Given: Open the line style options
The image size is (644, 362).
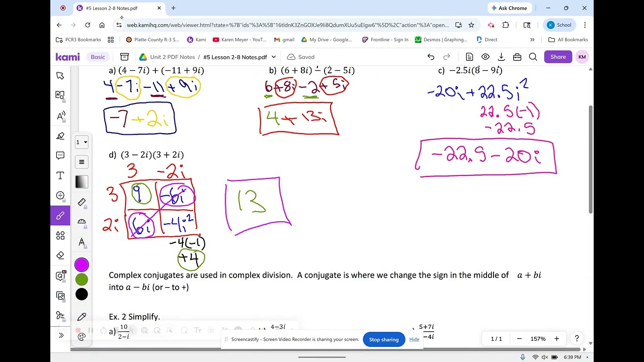Looking at the screenshot, I should click(82, 162).
